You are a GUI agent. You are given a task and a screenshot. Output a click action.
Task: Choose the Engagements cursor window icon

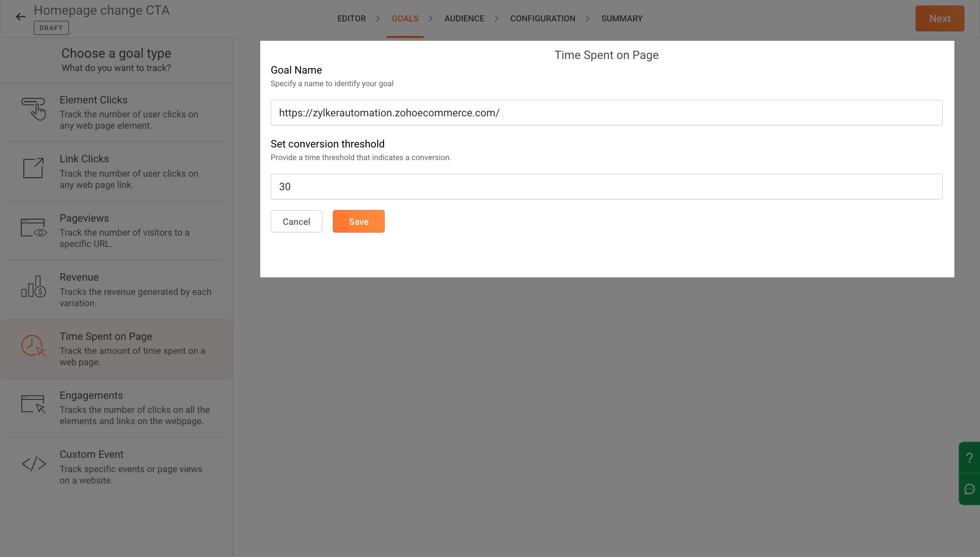point(34,404)
